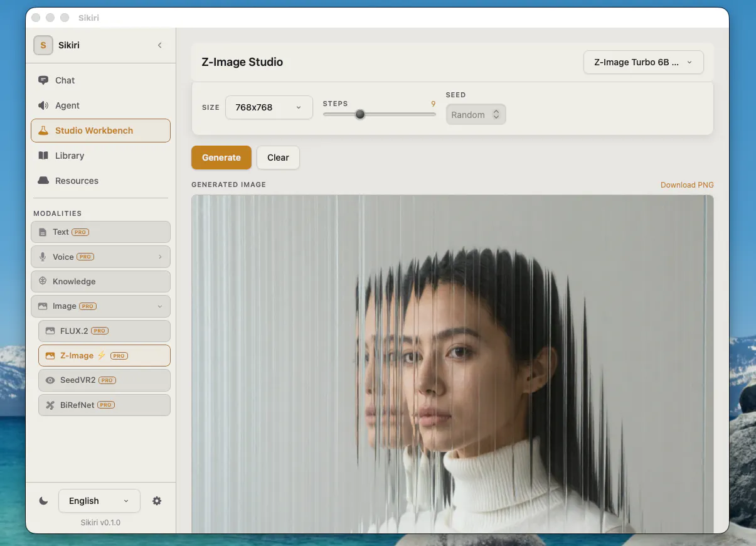Screen dimensions: 756x546
Task: Click the Generate button
Action: click(221, 158)
